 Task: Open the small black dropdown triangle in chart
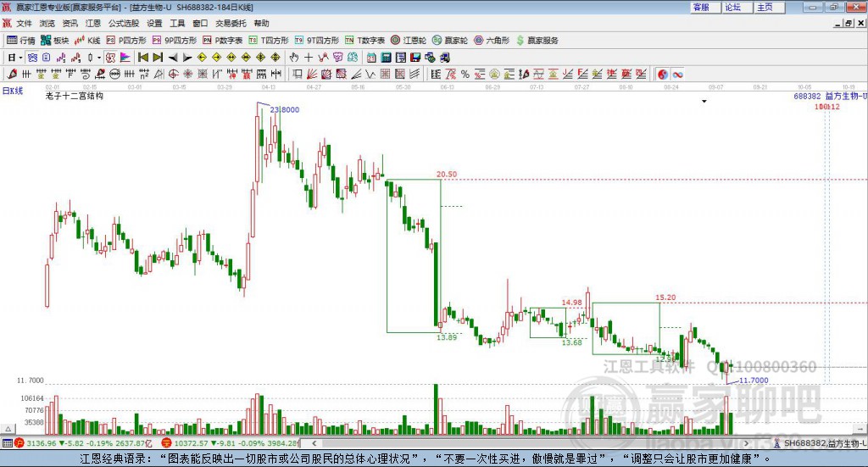704,101
